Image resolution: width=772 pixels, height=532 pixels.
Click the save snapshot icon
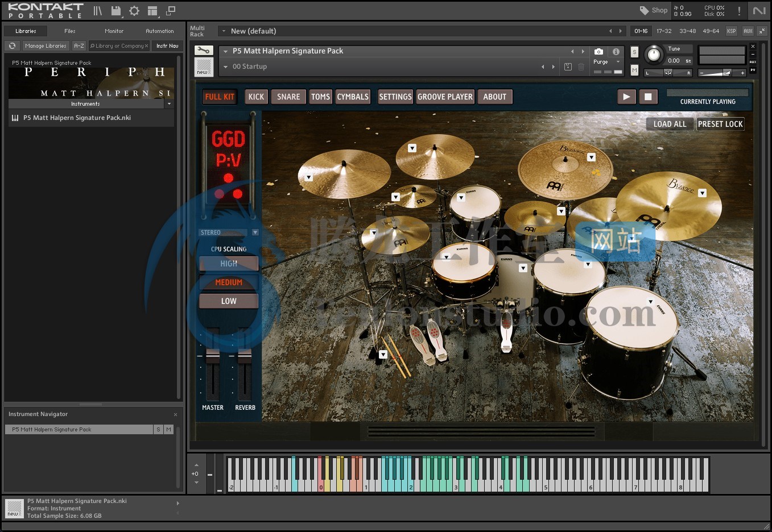pyautogui.click(x=568, y=66)
